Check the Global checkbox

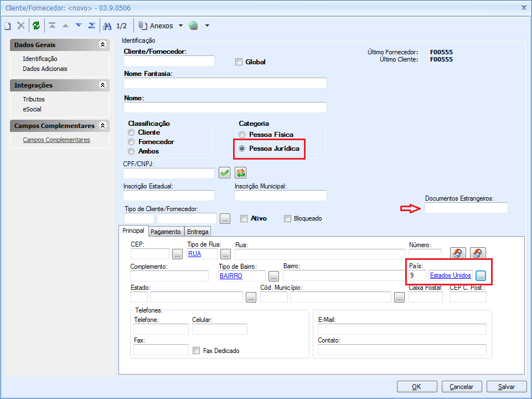pos(239,62)
